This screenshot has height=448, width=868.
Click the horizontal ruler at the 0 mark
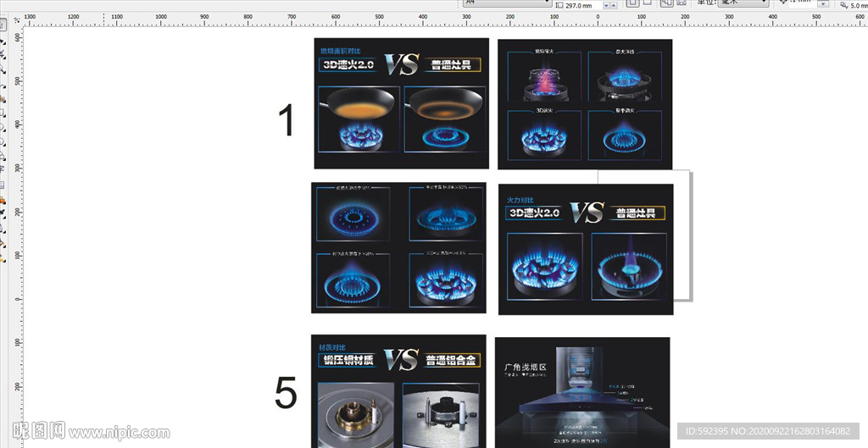[x=598, y=20]
